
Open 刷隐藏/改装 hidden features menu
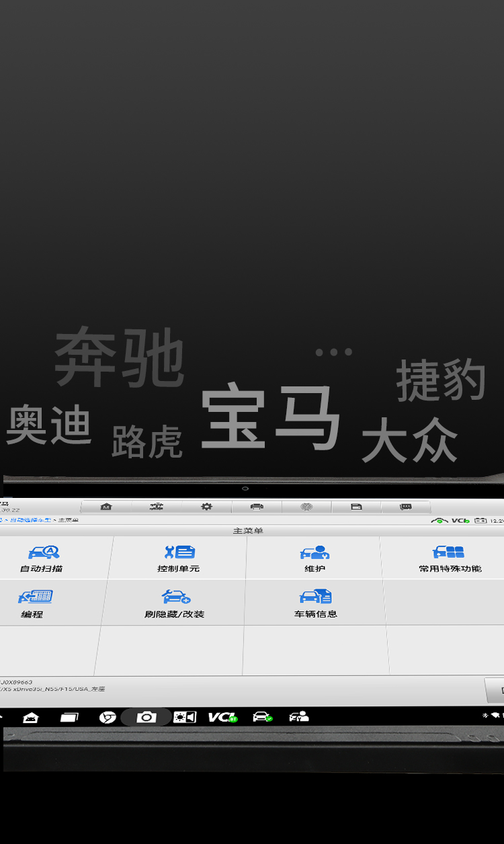tap(175, 603)
